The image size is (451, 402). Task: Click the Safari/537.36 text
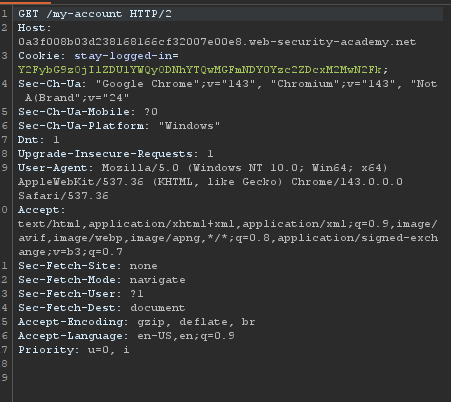[63, 196]
